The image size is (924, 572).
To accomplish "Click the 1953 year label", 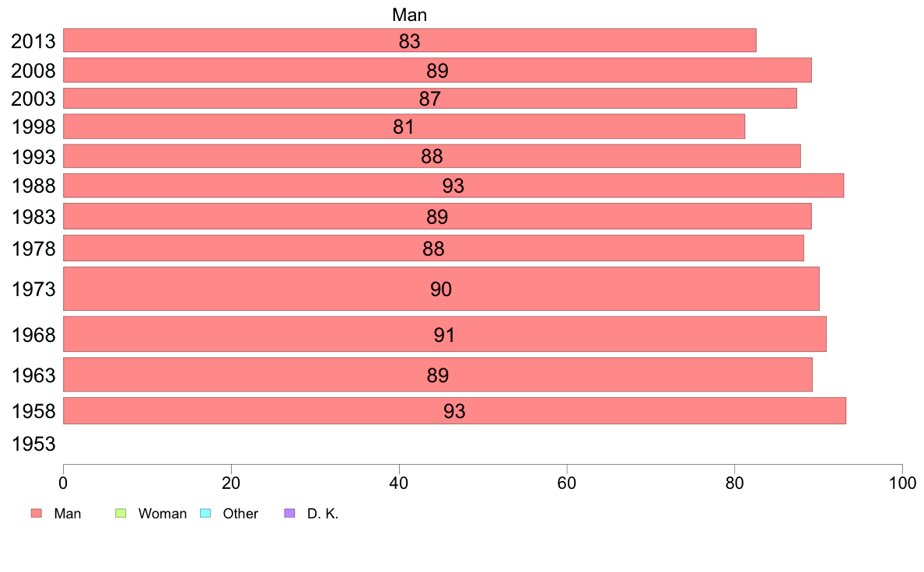I will click(33, 444).
